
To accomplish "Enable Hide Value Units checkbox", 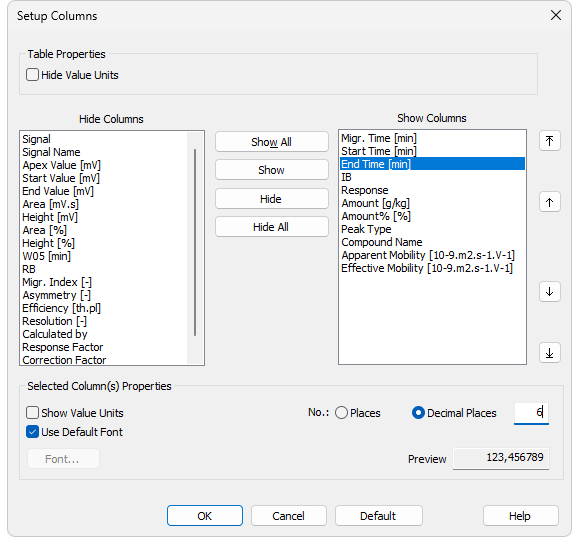I will click(32, 75).
